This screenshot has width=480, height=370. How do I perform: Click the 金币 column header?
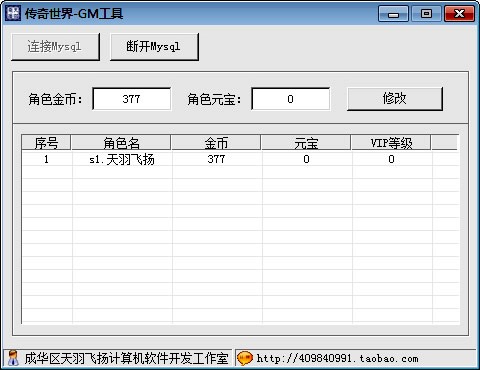click(x=216, y=143)
